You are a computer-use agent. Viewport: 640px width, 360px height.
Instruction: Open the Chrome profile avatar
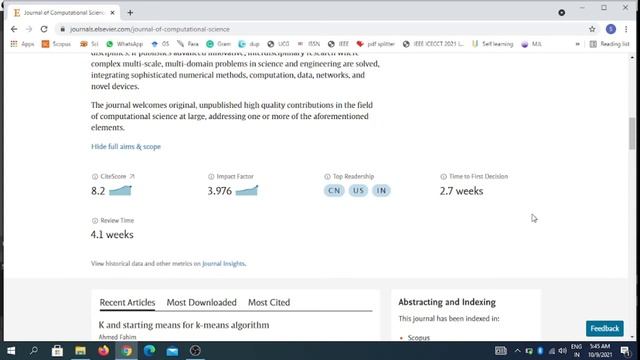611,29
